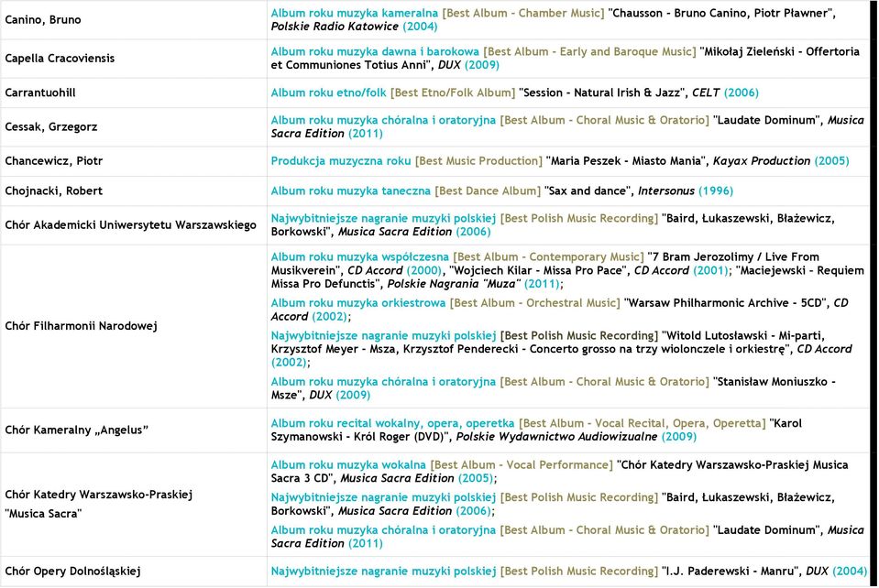
Task: Select '[Best Dance Album]' text
Action: [488, 191]
